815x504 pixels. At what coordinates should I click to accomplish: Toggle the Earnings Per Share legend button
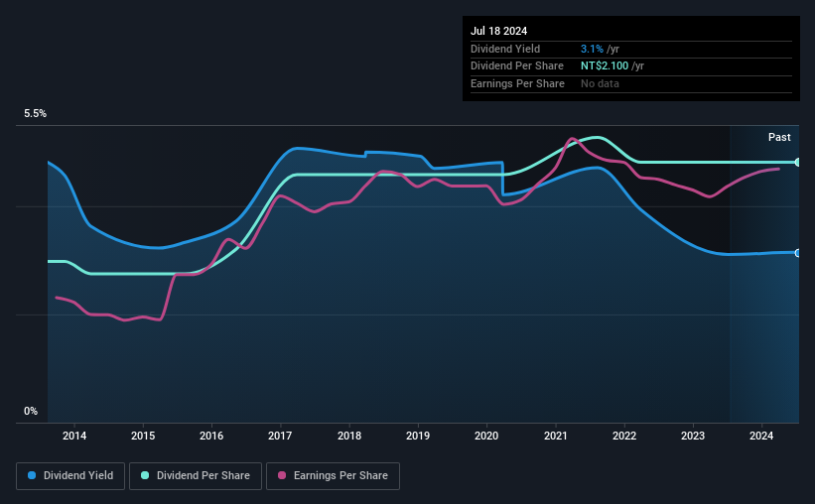[x=333, y=476]
